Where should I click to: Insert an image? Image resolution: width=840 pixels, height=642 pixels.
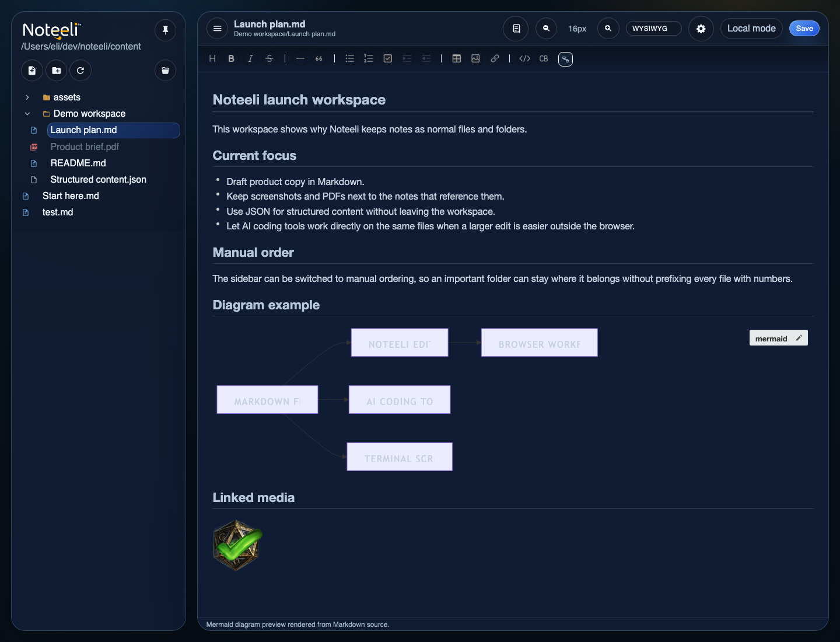(476, 58)
